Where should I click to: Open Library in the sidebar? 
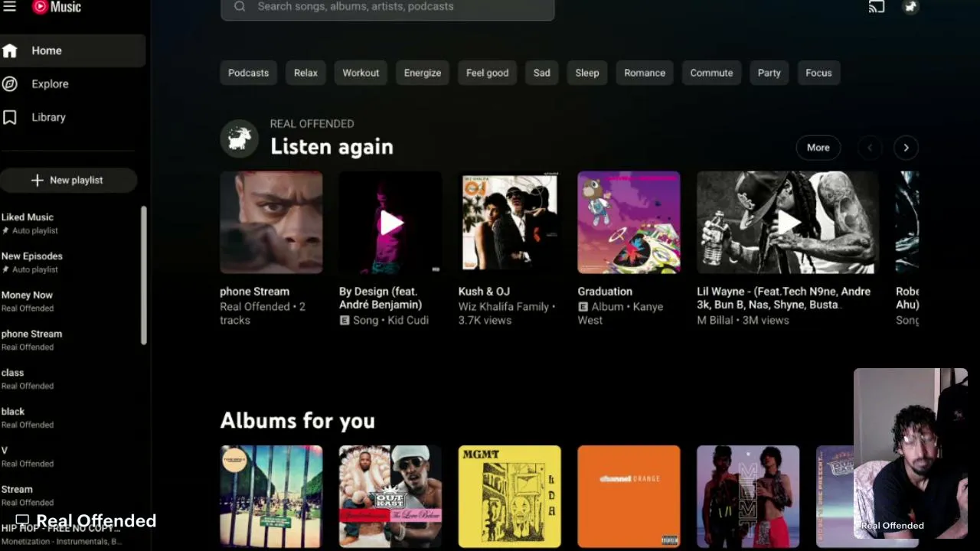tap(72, 117)
